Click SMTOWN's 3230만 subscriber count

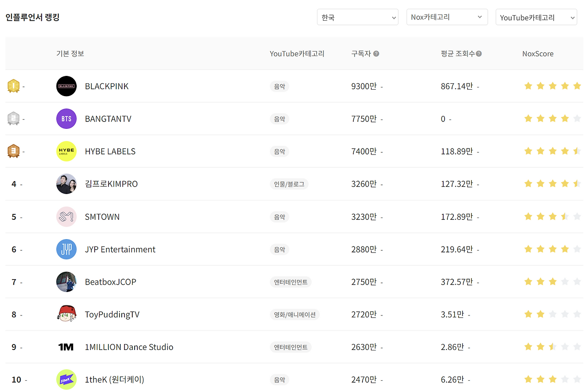[x=364, y=217]
